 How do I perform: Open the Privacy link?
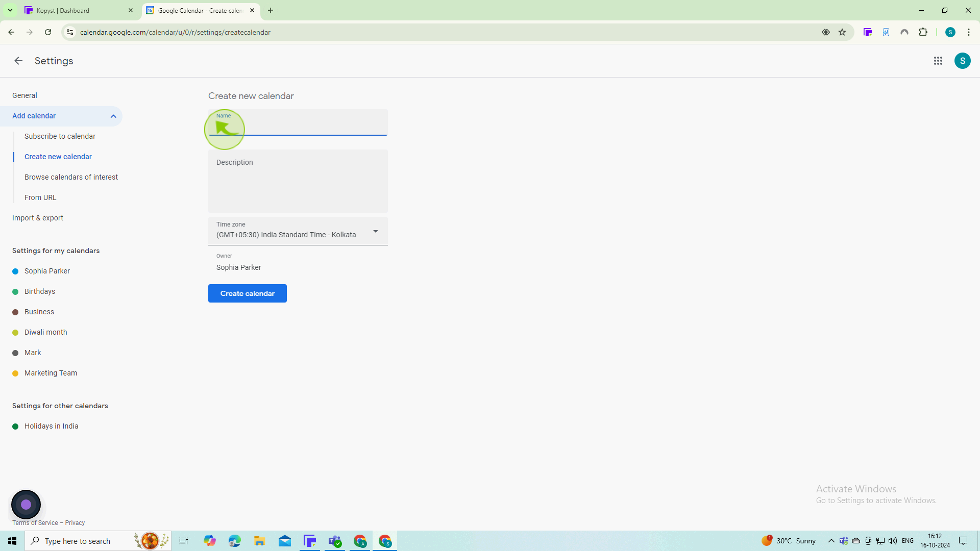click(75, 523)
